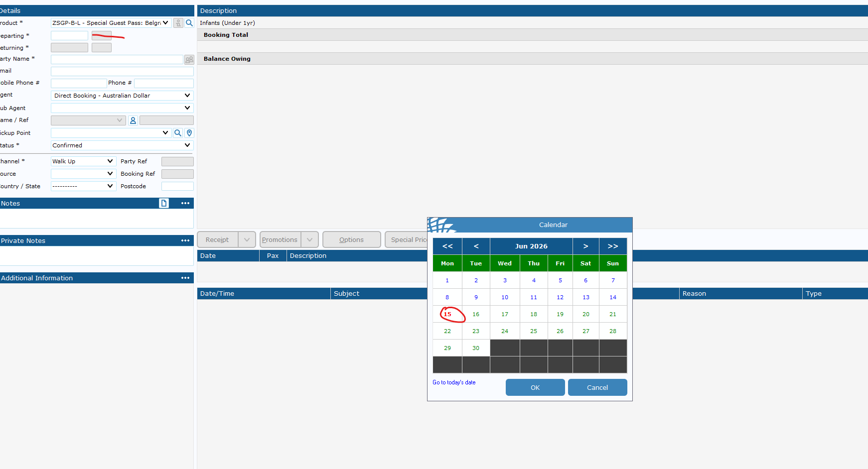Open Additional Information ellipsis menu

pos(185,278)
